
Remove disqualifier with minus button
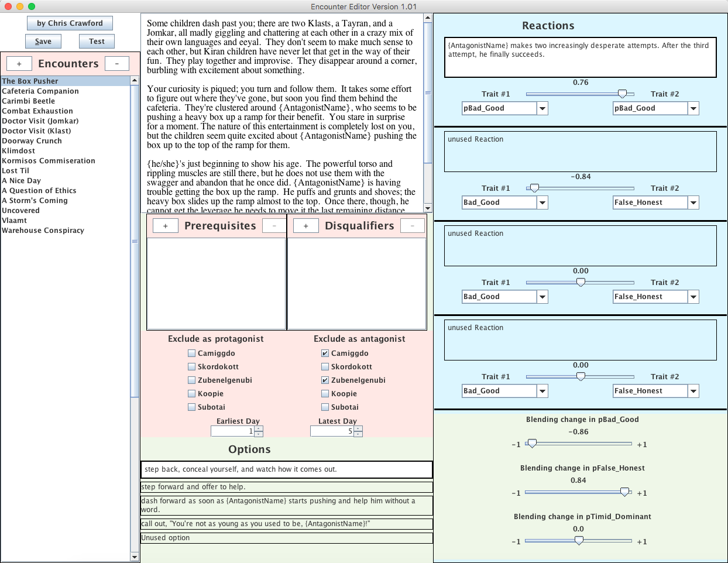click(413, 226)
